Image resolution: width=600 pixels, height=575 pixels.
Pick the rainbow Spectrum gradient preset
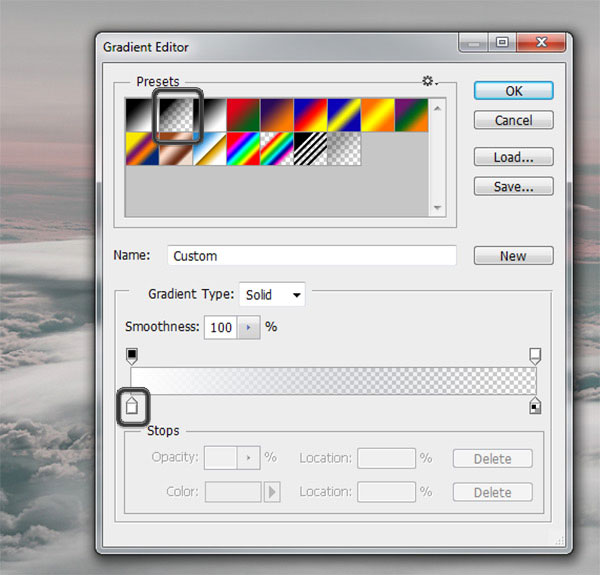point(243,149)
